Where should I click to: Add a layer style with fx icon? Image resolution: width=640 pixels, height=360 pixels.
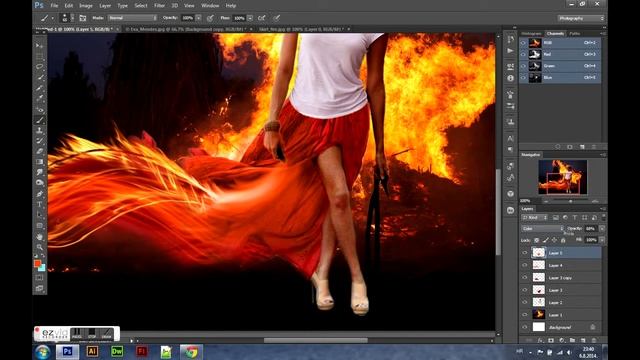click(540, 340)
